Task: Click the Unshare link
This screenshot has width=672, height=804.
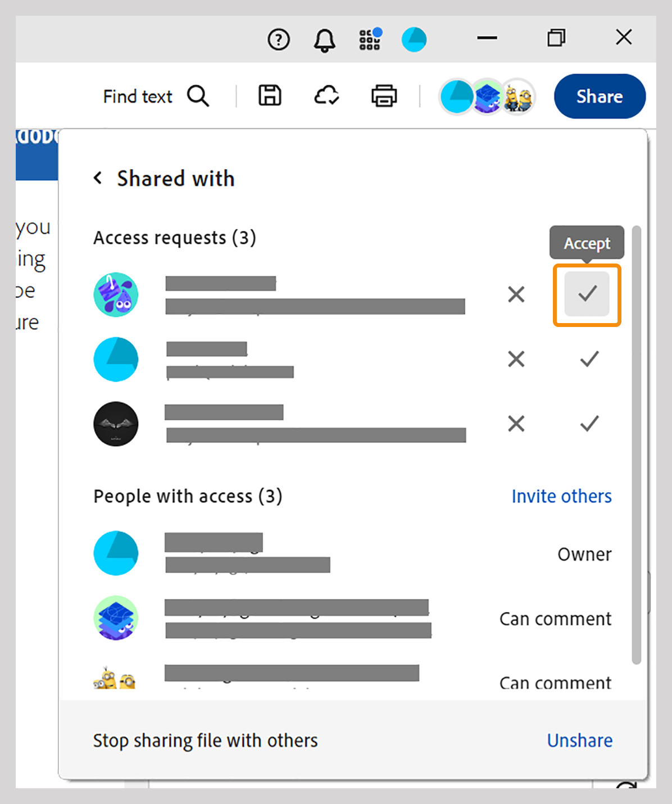Action: [x=579, y=741]
